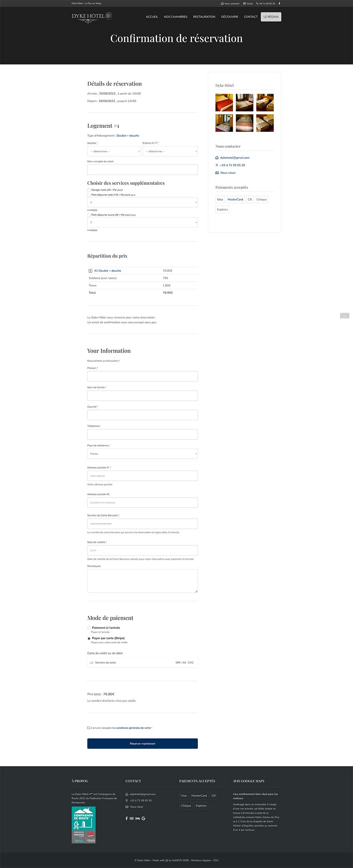Accept the conditions générales de vente checkbox

(89, 728)
